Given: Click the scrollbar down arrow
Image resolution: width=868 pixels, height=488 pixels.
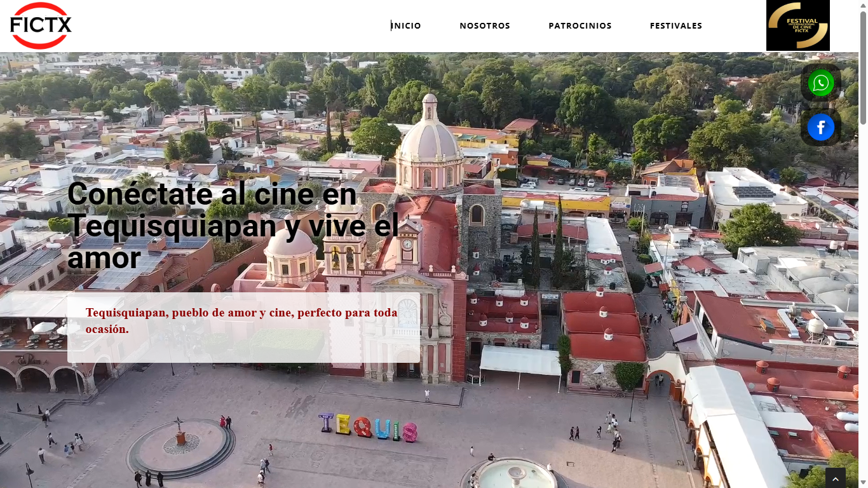Looking at the screenshot, I should click(x=864, y=483).
